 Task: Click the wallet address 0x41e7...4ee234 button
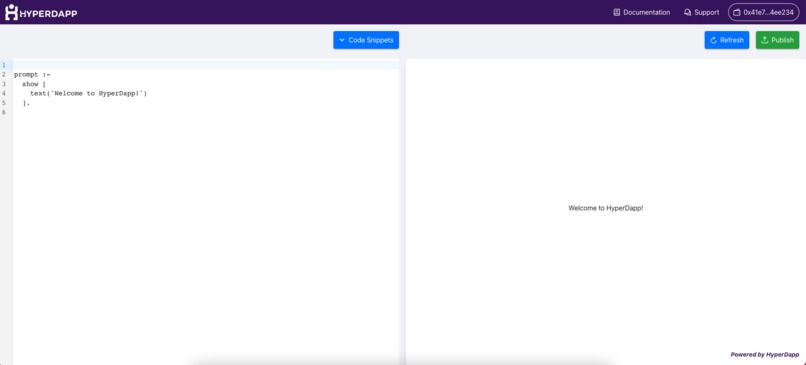pyautogui.click(x=763, y=12)
